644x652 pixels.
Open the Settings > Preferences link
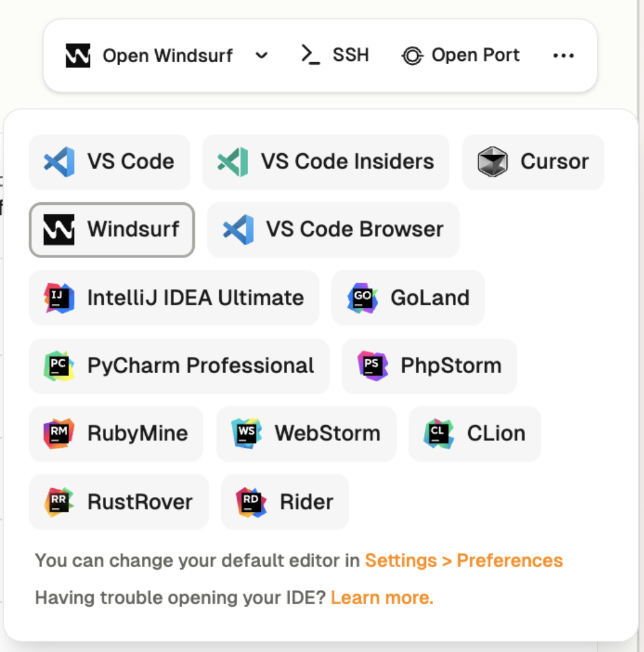pos(464,560)
